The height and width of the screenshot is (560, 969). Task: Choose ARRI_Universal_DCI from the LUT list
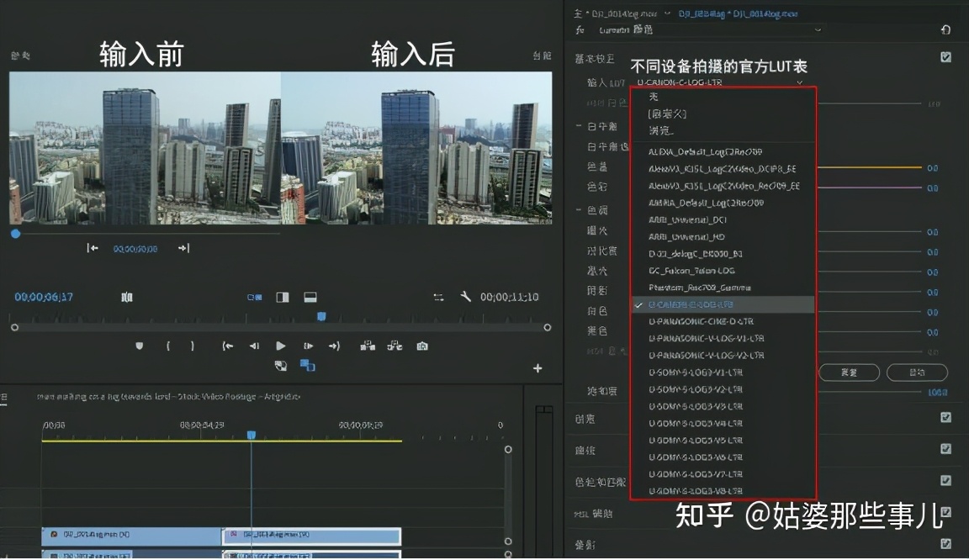pos(687,220)
